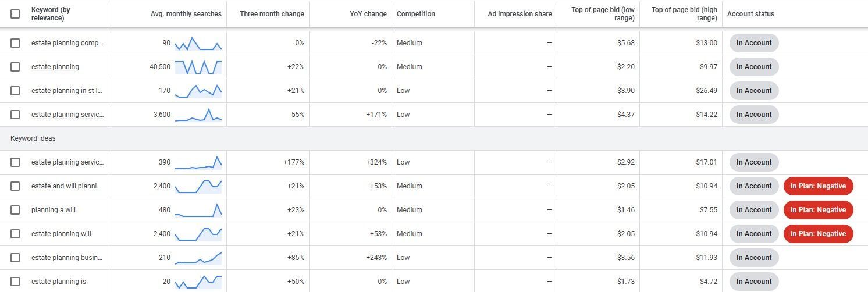The image size is (868, 292).
Task: Sort by Keyword (by relevance) header
Action: [x=52, y=14]
